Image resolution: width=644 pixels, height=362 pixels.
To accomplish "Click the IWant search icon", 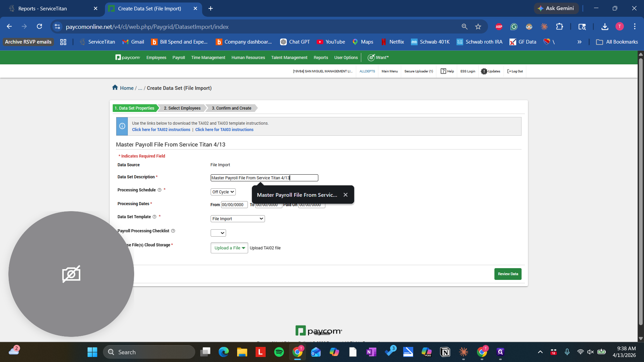I will click(371, 58).
